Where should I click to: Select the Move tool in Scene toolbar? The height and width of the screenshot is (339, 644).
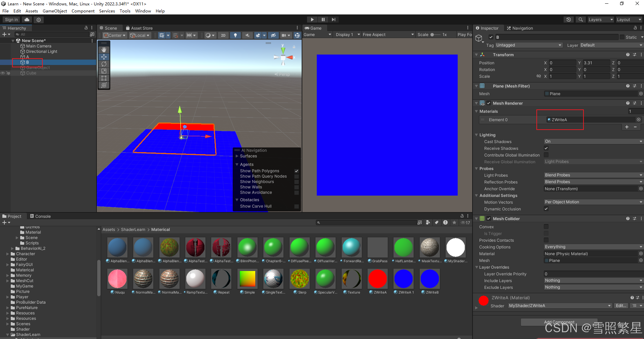(x=104, y=57)
